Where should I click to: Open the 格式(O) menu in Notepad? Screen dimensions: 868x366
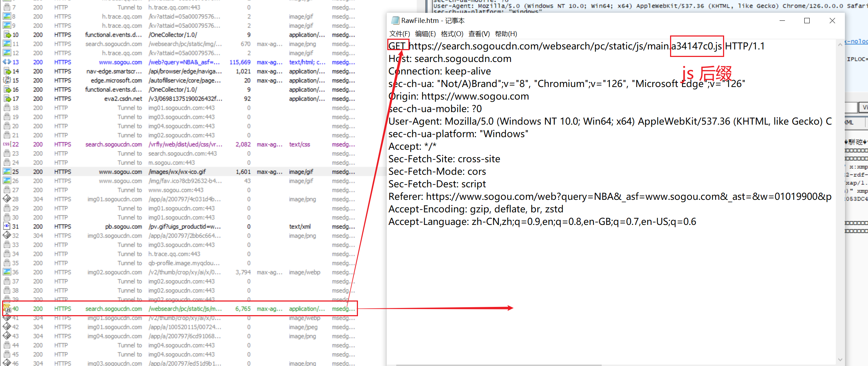tap(452, 34)
